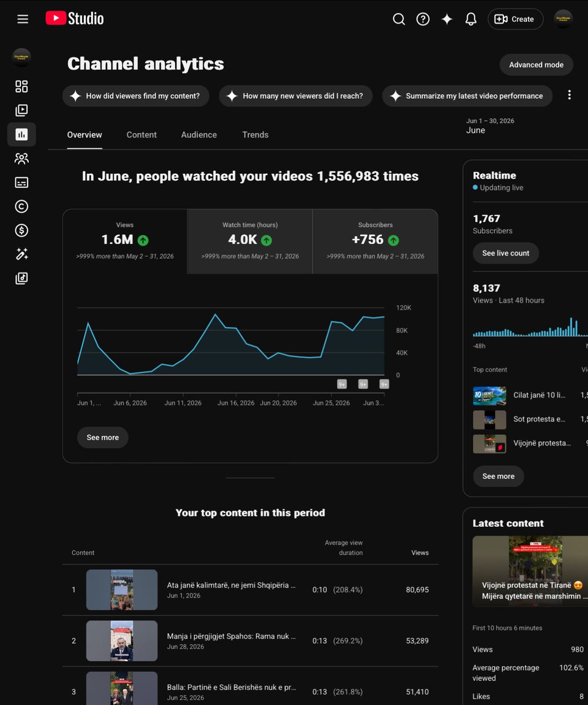Image resolution: width=588 pixels, height=705 pixels.
Task: Click See more in Realtime panel
Action: click(498, 476)
